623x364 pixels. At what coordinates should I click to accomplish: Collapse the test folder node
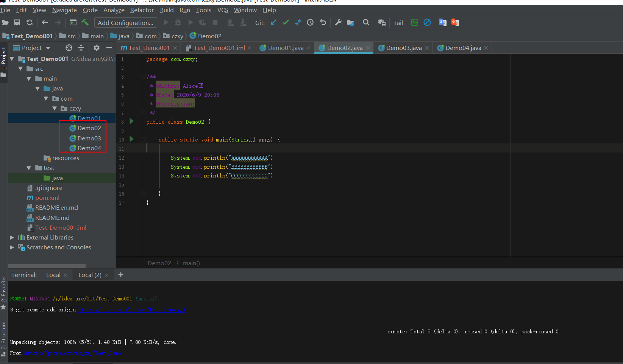(29, 168)
